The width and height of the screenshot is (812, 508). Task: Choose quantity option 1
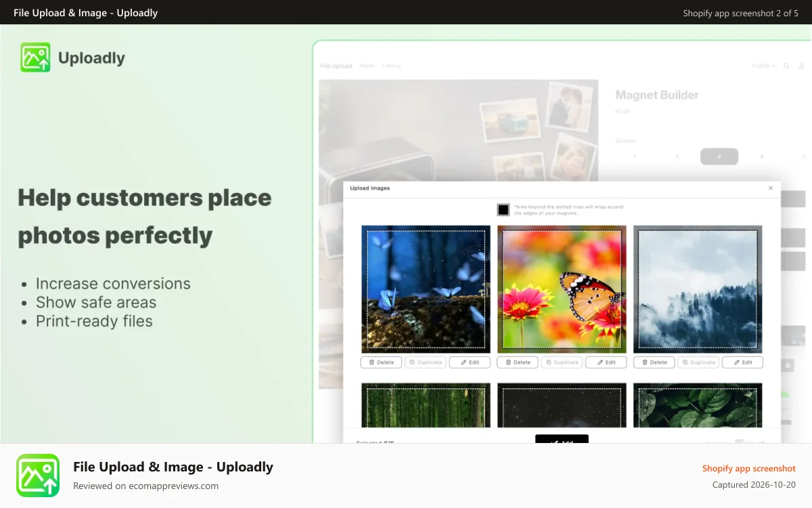[x=635, y=156]
